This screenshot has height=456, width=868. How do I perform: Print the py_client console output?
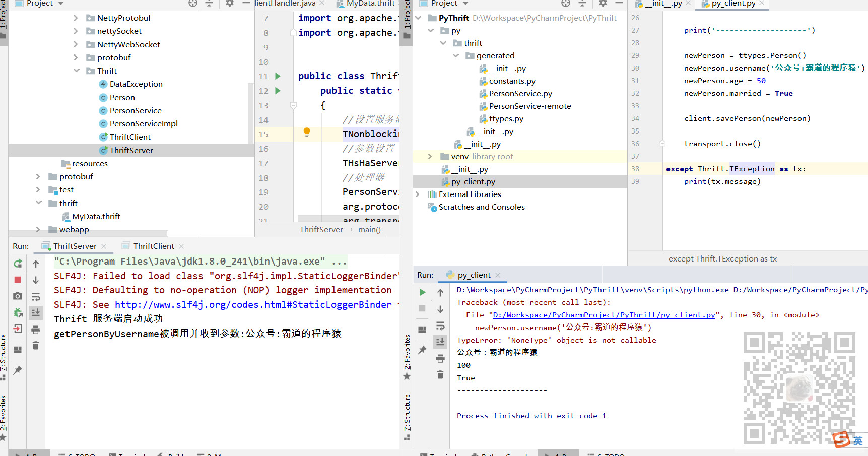(x=440, y=358)
